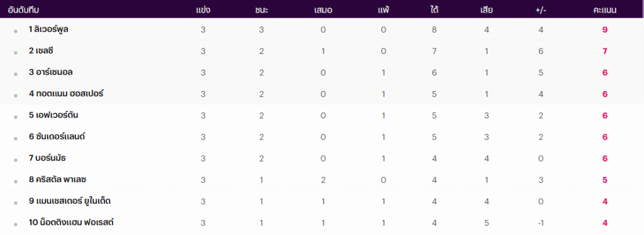Click the แพ้ column header
Image resolution: width=644 pixels, height=235 pixels.
383,10
